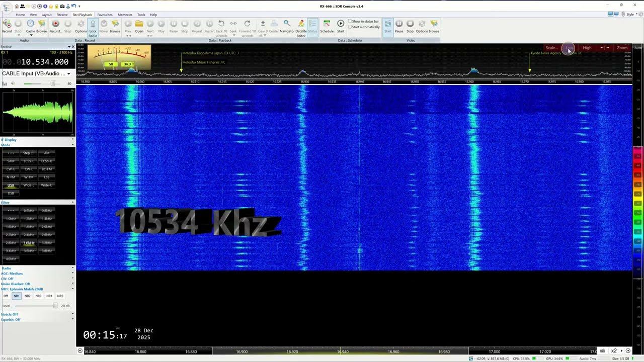Choose the 4.0kHz filter bandwidth

click(11, 259)
